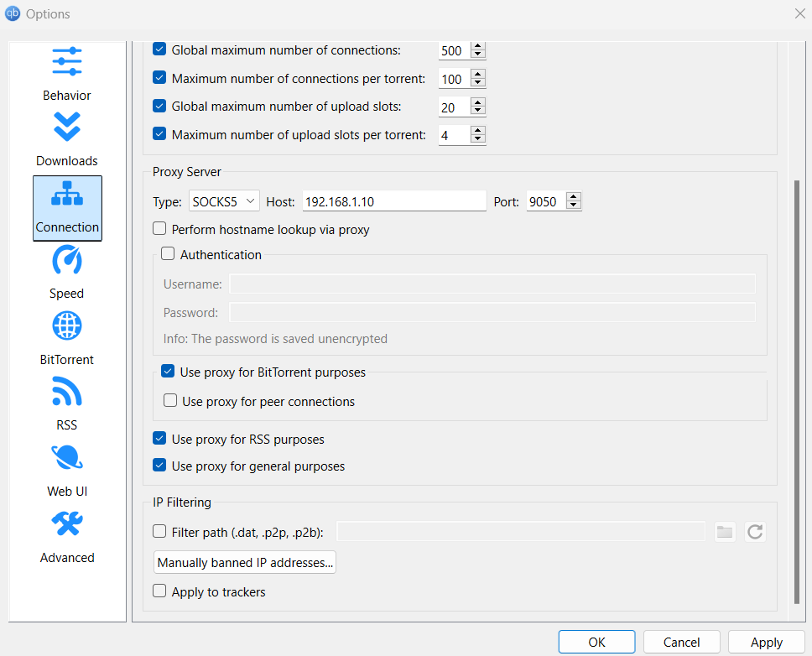The width and height of the screenshot is (812, 656).
Task: Select the RSS feed icon
Action: coord(67,392)
